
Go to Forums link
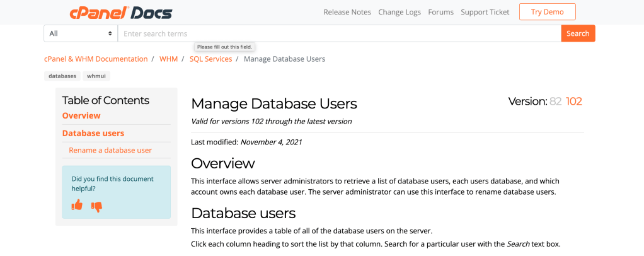440,12
